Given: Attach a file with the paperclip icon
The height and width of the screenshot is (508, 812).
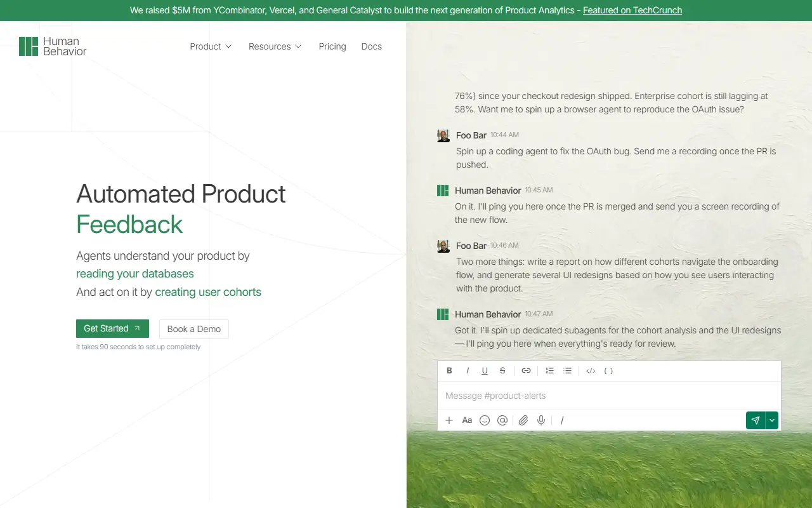Looking at the screenshot, I should pyautogui.click(x=523, y=420).
